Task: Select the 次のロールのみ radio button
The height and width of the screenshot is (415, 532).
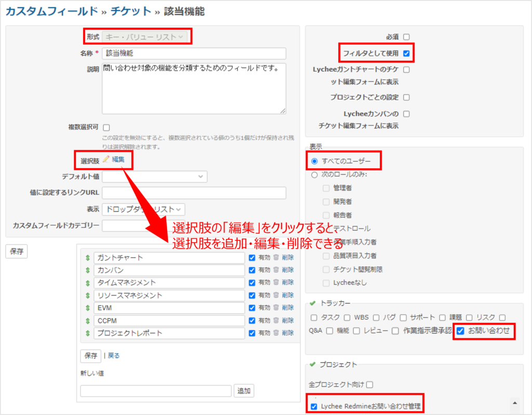Action: point(314,175)
